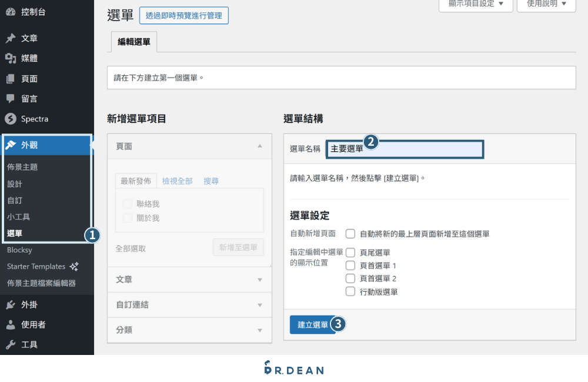Focus the 選單名稱 input field

click(405, 149)
